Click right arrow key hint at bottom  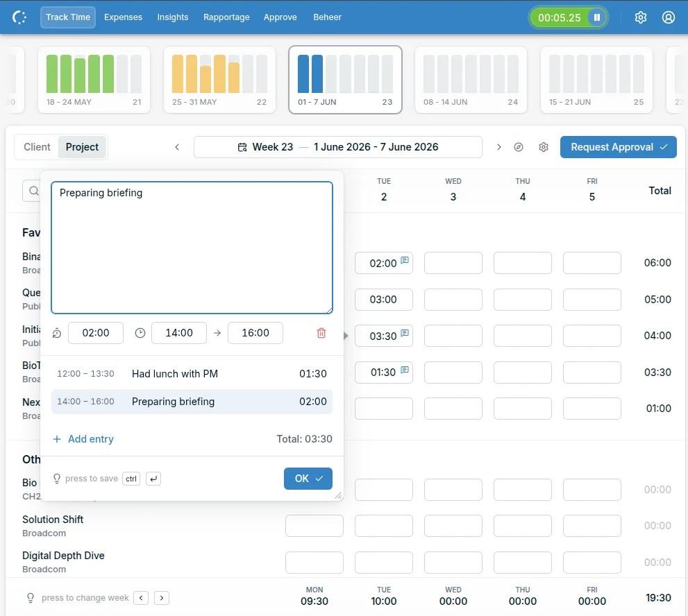(x=162, y=598)
